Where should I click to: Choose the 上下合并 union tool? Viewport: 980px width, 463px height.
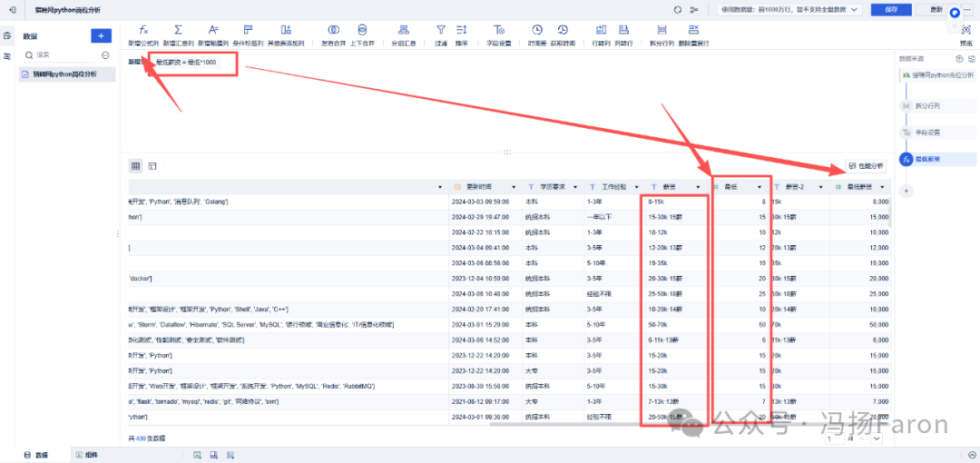[362, 35]
